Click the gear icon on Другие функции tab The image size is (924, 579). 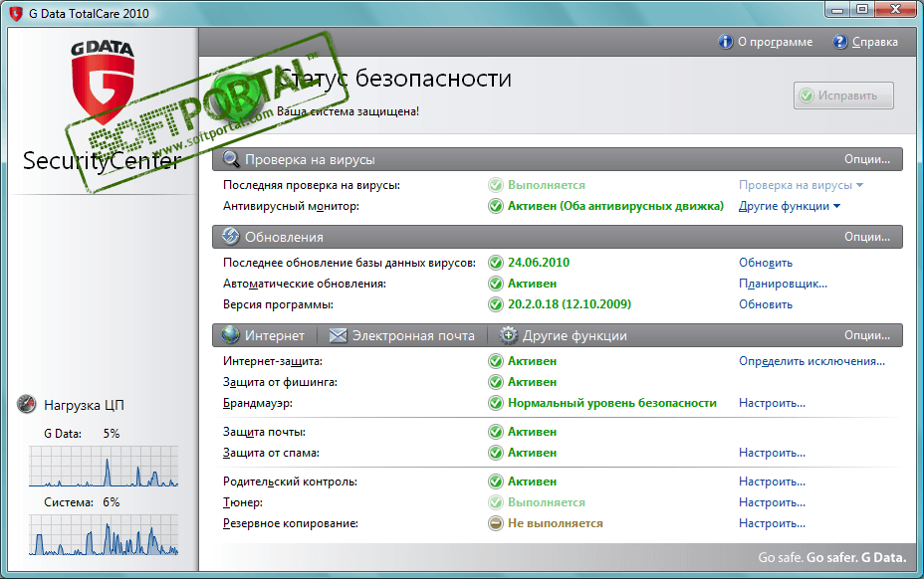tap(508, 335)
